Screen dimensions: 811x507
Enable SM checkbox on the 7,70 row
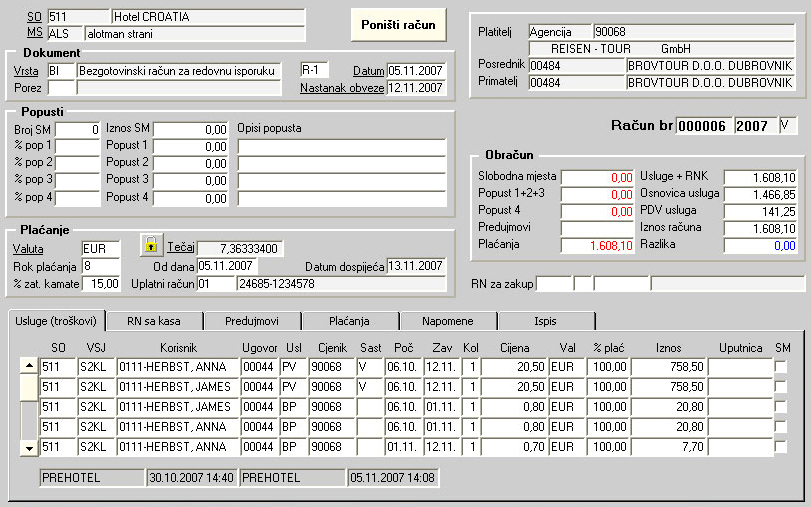click(780, 446)
